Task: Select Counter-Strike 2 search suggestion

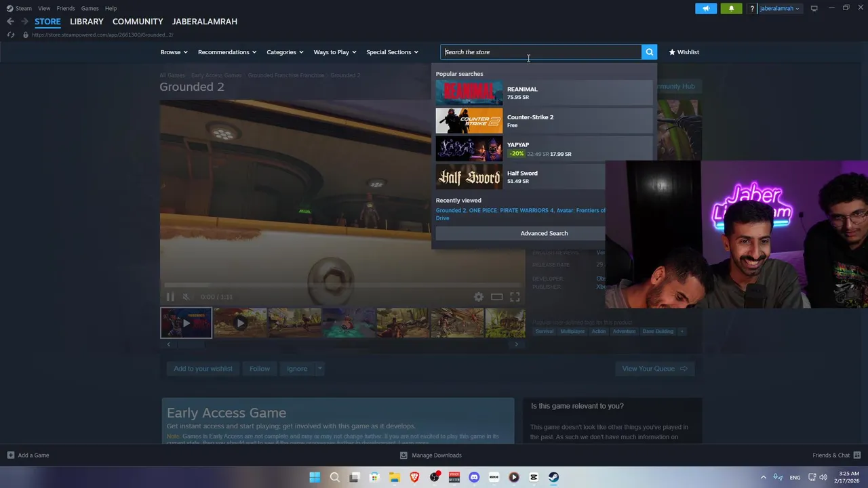Action: click(544, 121)
